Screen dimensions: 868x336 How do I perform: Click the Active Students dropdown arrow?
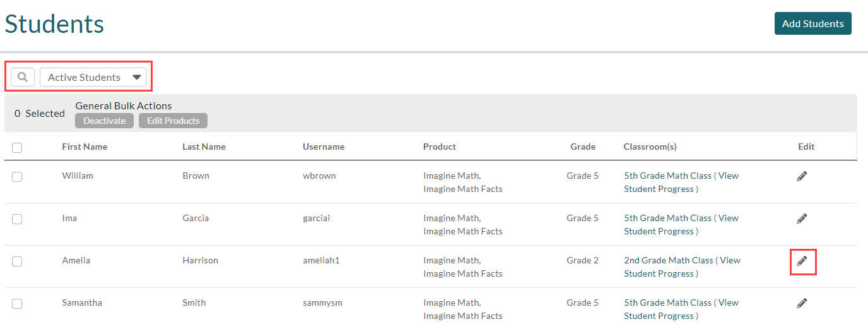click(x=137, y=77)
